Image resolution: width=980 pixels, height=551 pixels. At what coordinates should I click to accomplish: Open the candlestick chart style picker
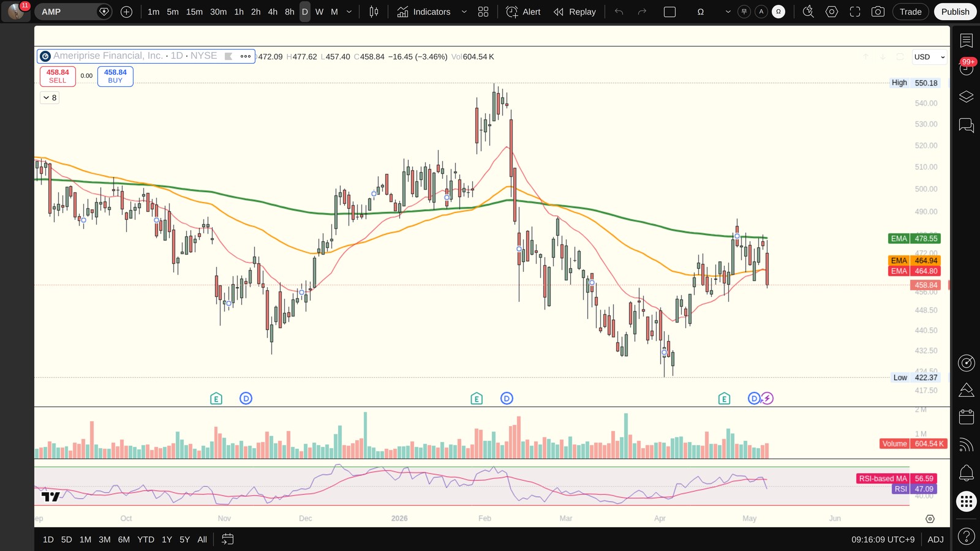374,12
